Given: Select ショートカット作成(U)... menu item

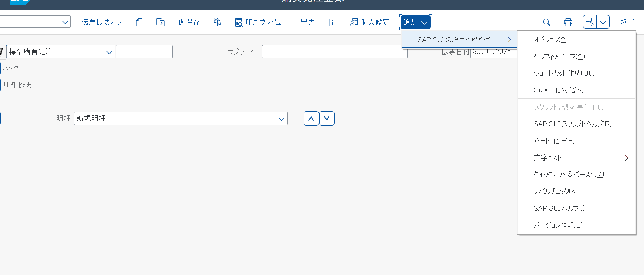Looking at the screenshot, I should click(x=576, y=73).
